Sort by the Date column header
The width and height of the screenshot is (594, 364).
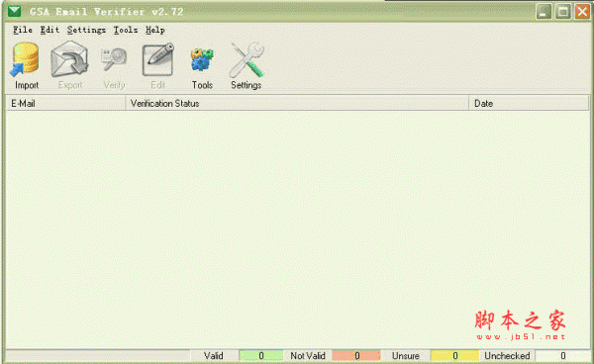[529, 103]
